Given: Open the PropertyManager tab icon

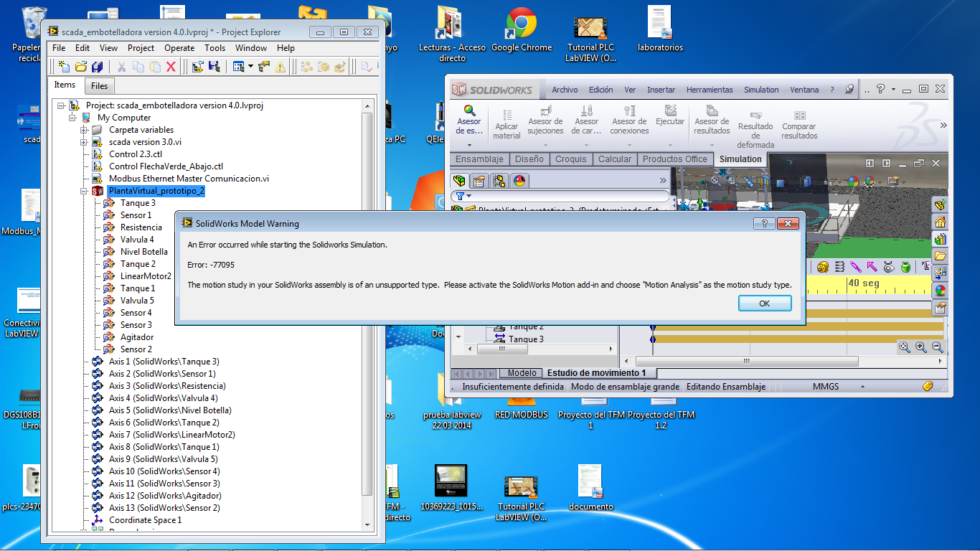Looking at the screenshot, I should coord(479,180).
